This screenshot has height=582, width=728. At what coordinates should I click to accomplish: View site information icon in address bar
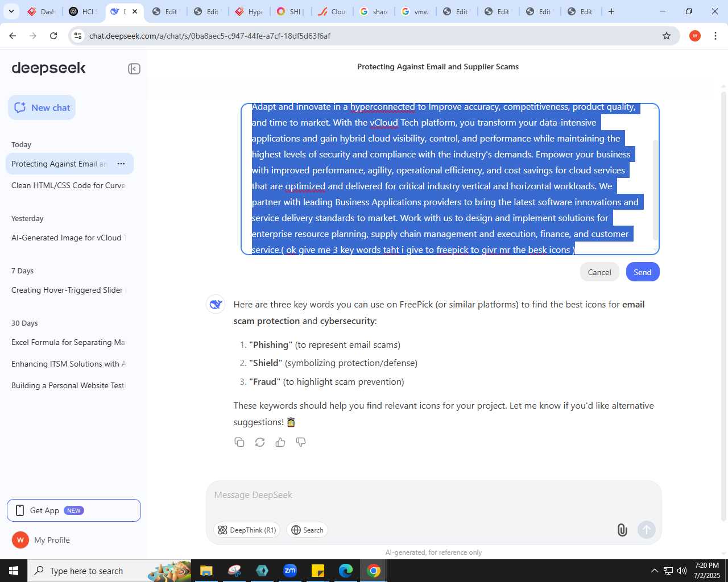click(x=78, y=36)
